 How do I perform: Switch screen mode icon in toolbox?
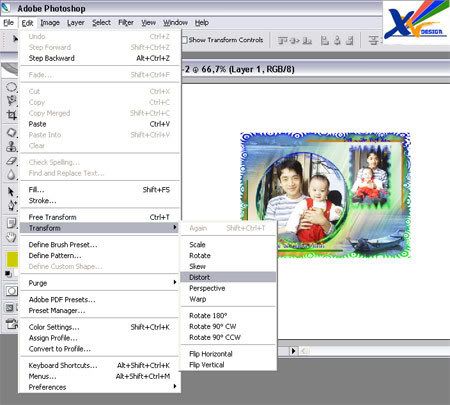[10, 308]
